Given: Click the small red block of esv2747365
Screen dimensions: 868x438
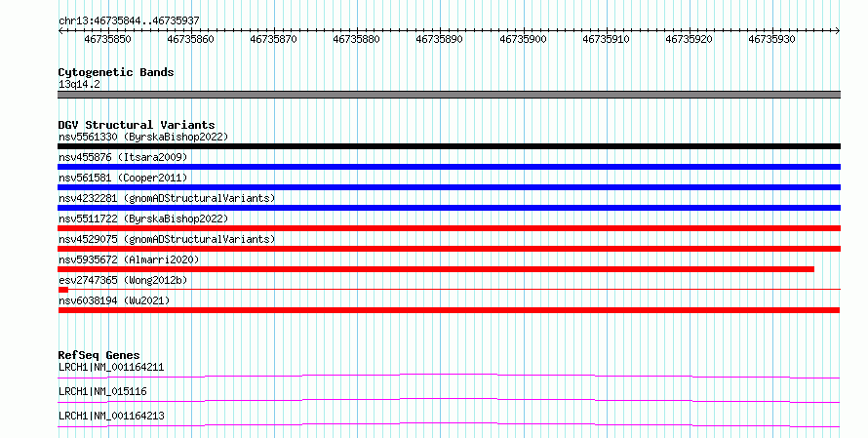Looking at the screenshot, I should (63, 290).
